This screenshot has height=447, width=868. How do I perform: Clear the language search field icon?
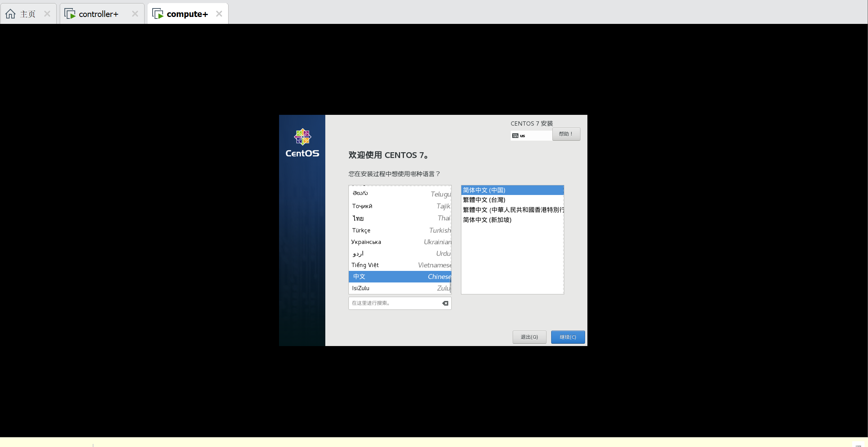445,303
